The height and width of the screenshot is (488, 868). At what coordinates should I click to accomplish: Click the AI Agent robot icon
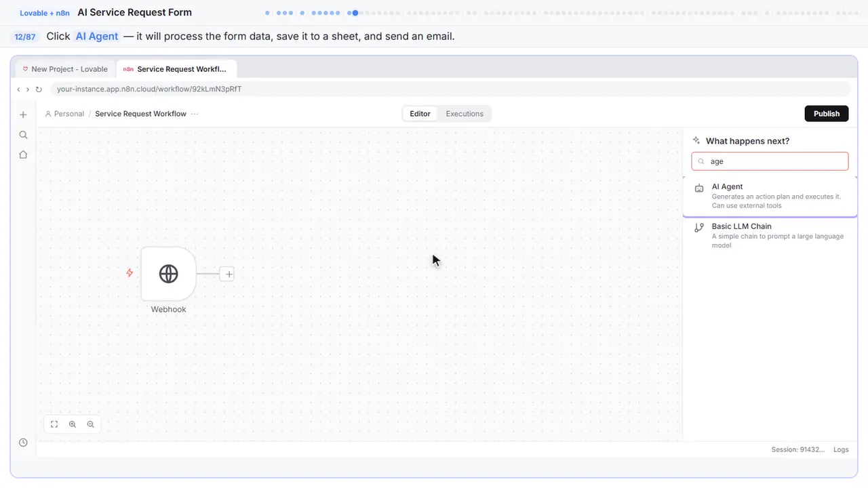699,188
